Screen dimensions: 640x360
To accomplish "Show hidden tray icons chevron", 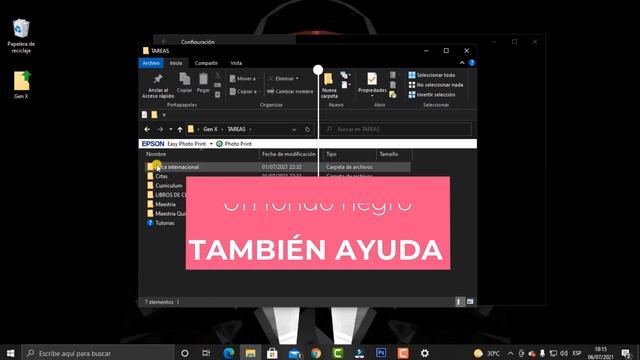I will (510, 353).
